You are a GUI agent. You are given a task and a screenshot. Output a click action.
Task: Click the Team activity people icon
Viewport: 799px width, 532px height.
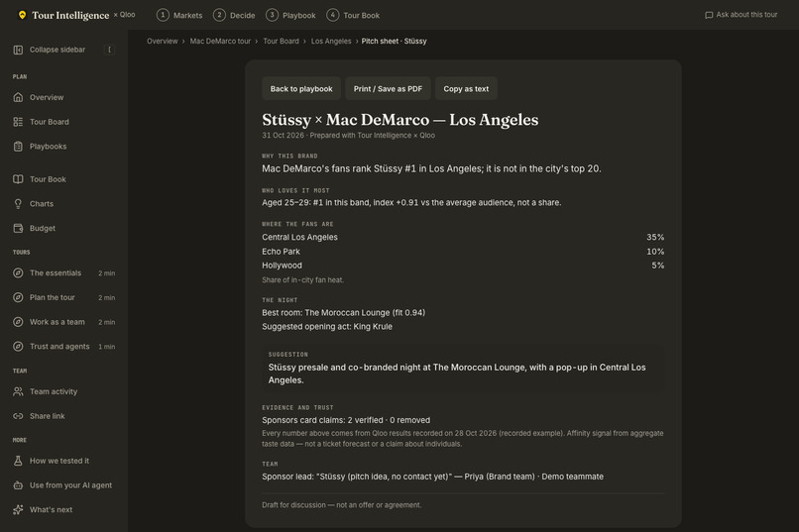coord(18,391)
